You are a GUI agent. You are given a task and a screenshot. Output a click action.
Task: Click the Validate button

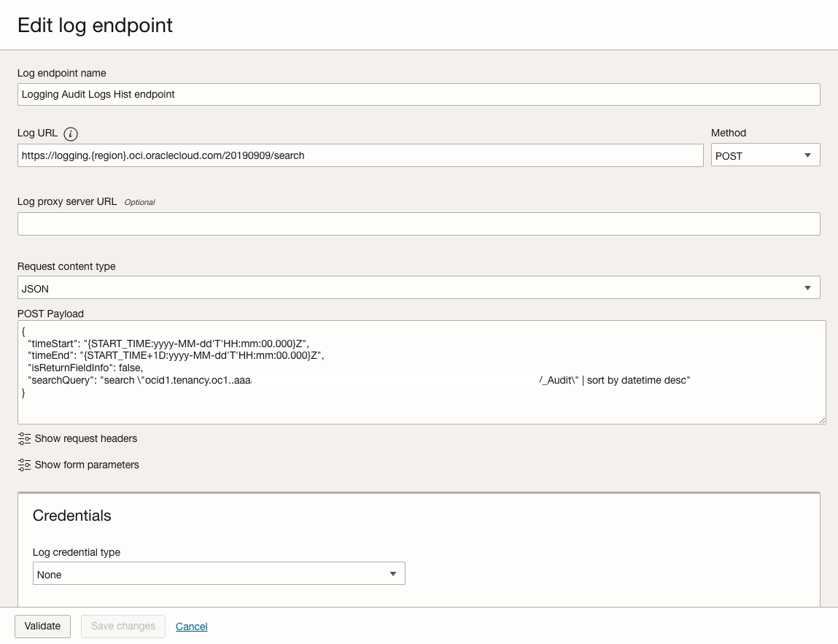[x=42, y=626]
